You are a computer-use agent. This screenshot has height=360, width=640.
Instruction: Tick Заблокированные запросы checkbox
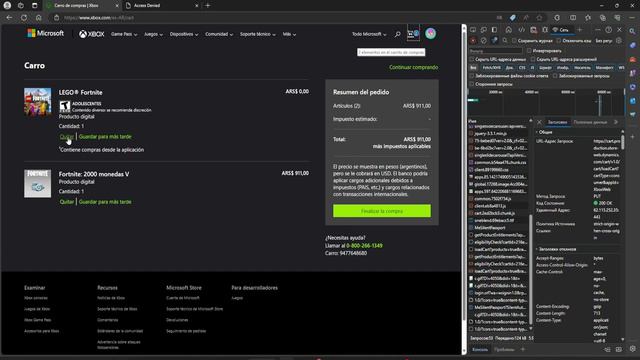click(555, 76)
